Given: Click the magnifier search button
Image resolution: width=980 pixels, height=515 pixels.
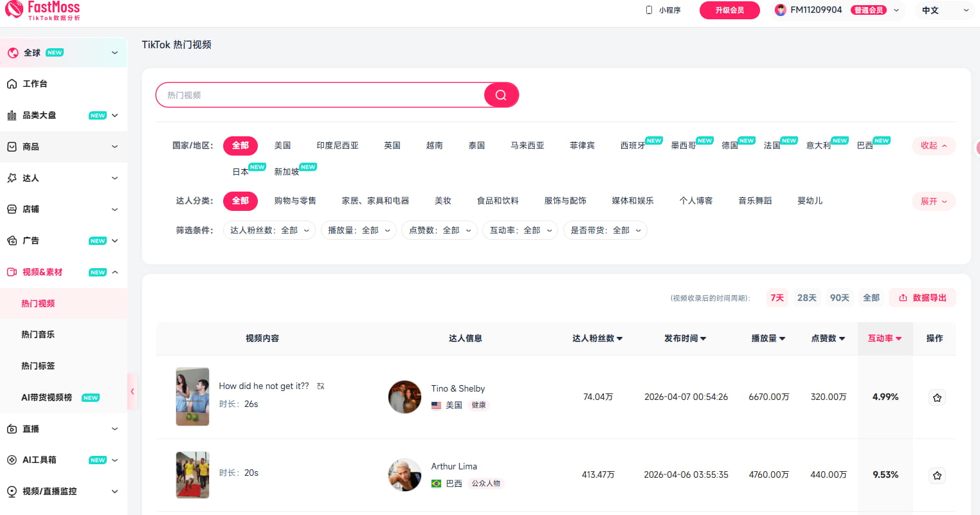Looking at the screenshot, I should click(x=501, y=95).
